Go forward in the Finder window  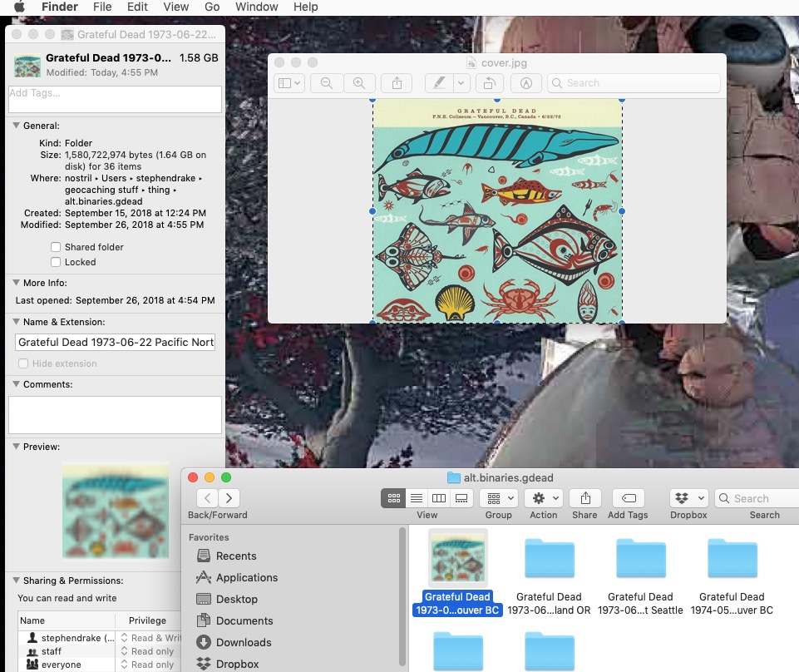click(x=229, y=498)
